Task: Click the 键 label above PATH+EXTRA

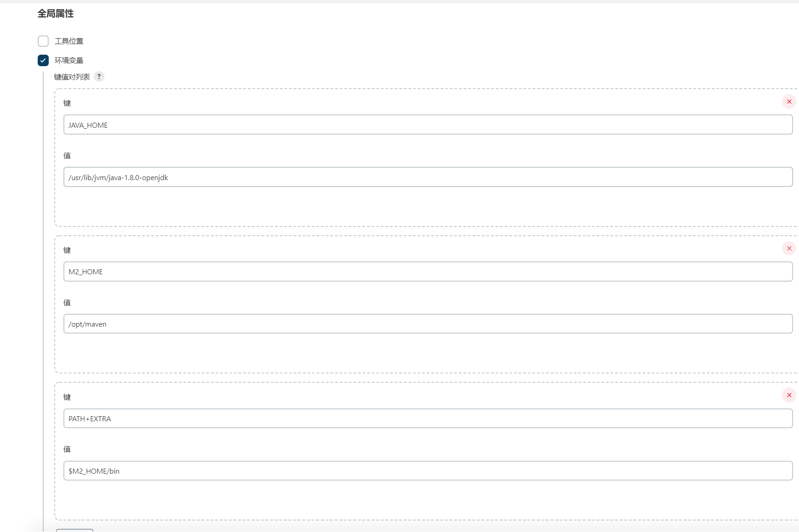Action: [x=67, y=397]
